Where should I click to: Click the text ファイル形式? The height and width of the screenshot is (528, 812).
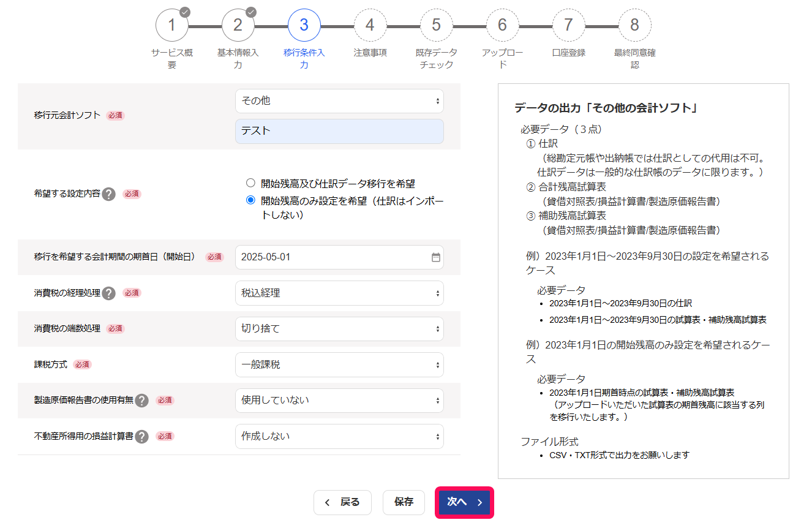coord(549,442)
